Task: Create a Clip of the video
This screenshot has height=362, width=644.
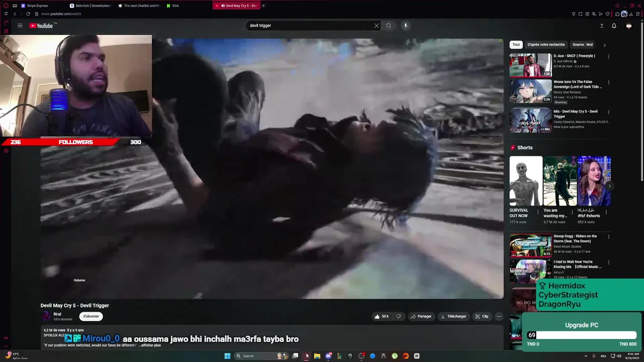Action: coord(481,317)
